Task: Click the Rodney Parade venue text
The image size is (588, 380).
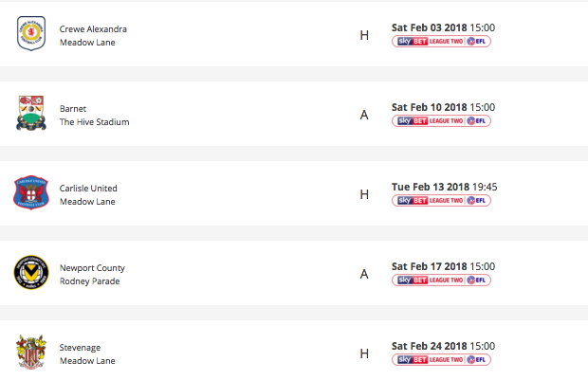Action: click(x=89, y=281)
